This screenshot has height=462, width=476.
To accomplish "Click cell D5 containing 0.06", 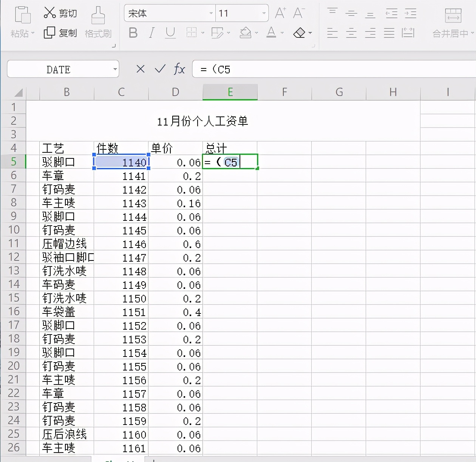I will (176, 162).
